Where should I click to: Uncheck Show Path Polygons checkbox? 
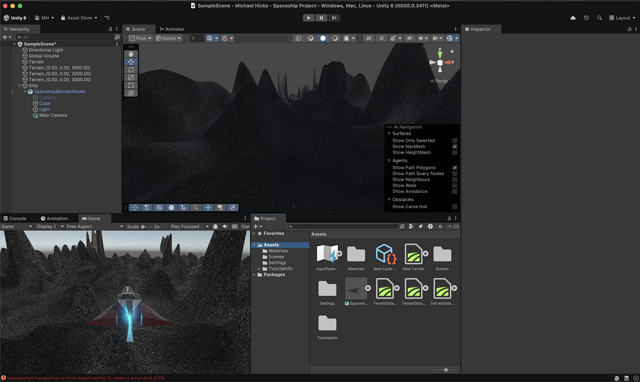coord(454,168)
